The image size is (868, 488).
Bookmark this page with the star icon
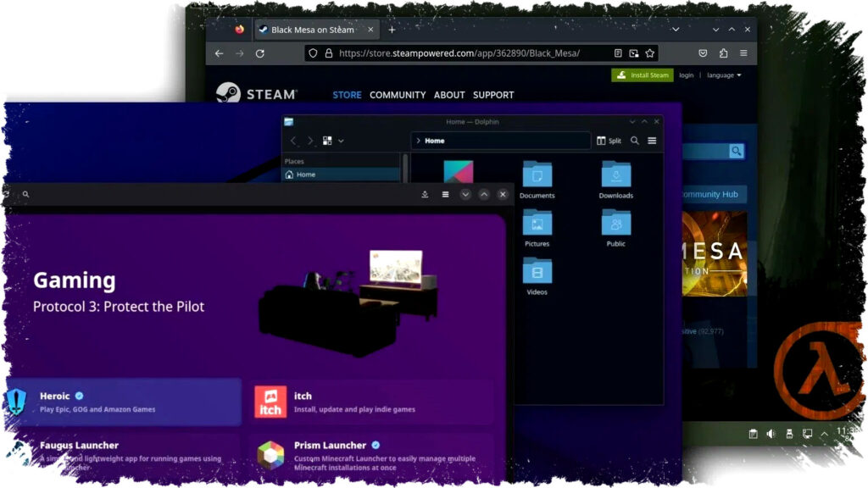coord(650,53)
